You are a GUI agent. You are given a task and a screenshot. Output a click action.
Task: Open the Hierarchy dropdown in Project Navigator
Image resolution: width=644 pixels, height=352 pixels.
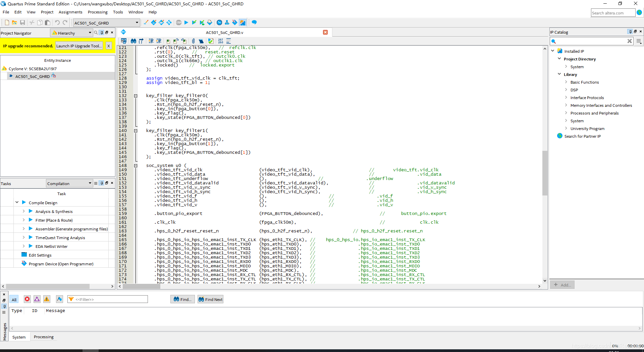point(71,33)
